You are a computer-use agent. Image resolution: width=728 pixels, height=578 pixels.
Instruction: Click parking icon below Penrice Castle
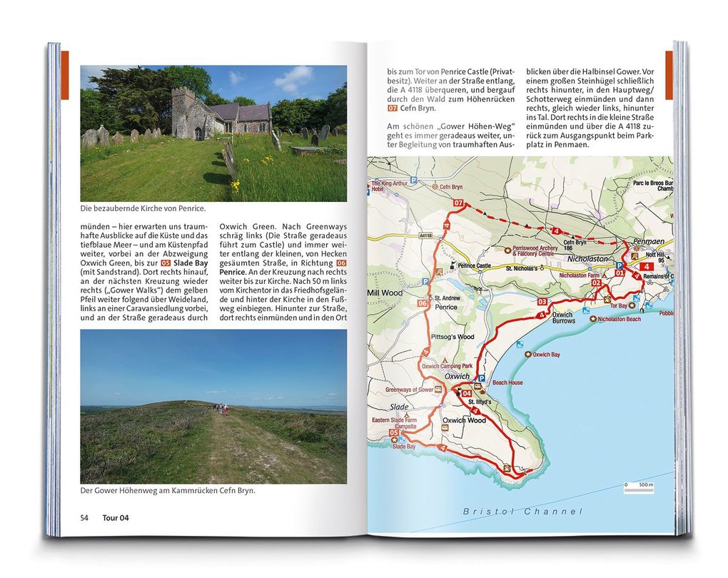(425, 281)
